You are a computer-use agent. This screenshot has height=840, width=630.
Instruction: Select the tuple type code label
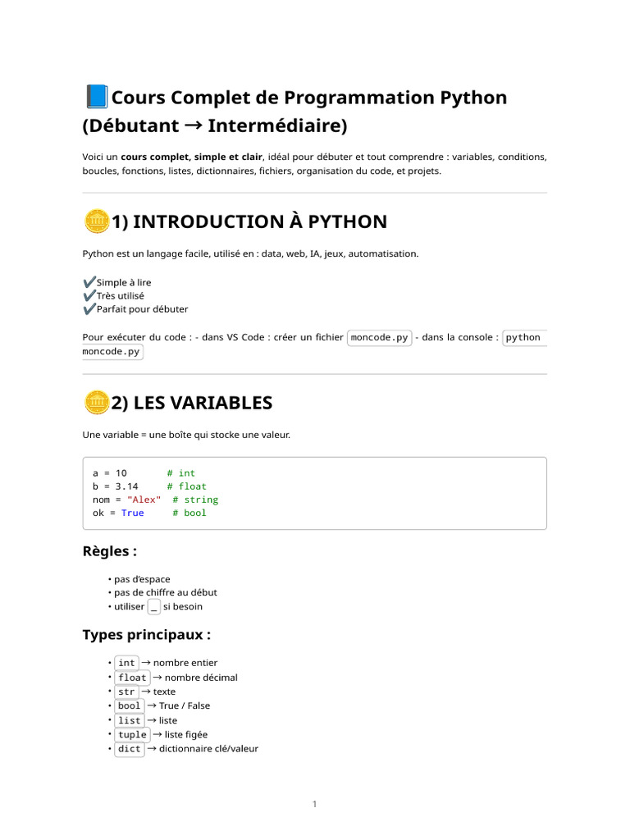[x=132, y=734]
